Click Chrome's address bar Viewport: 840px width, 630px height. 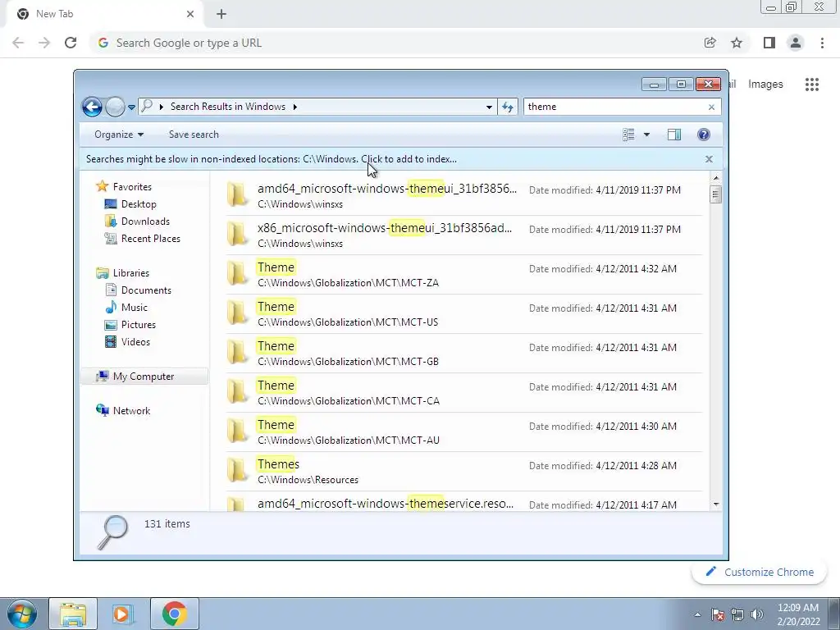pos(396,43)
